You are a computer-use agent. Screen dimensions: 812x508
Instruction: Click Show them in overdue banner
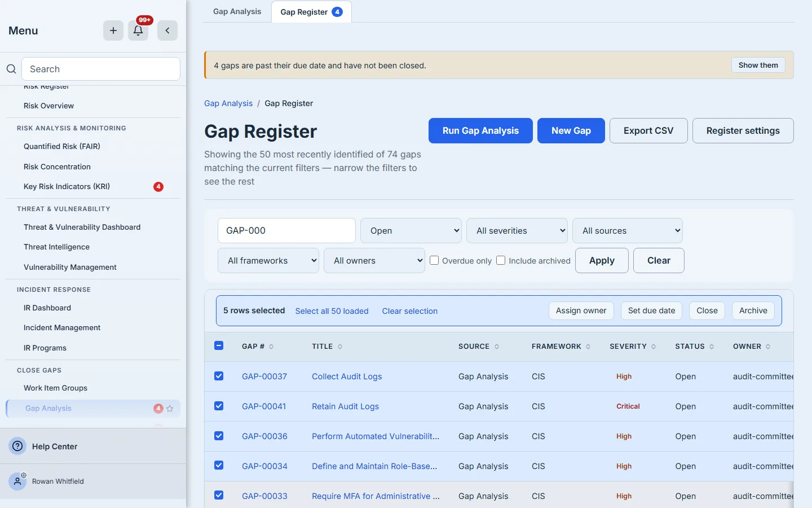(x=758, y=65)
